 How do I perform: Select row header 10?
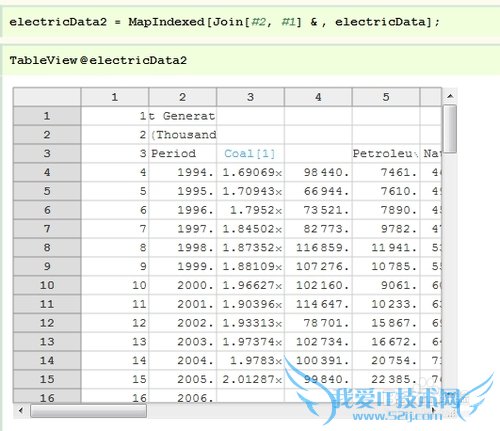tap(47, 285)
